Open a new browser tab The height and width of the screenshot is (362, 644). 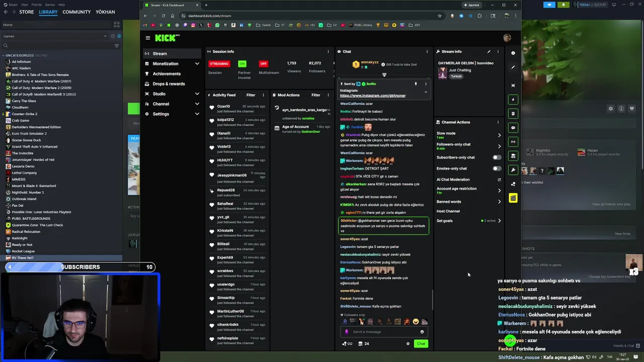206,5
